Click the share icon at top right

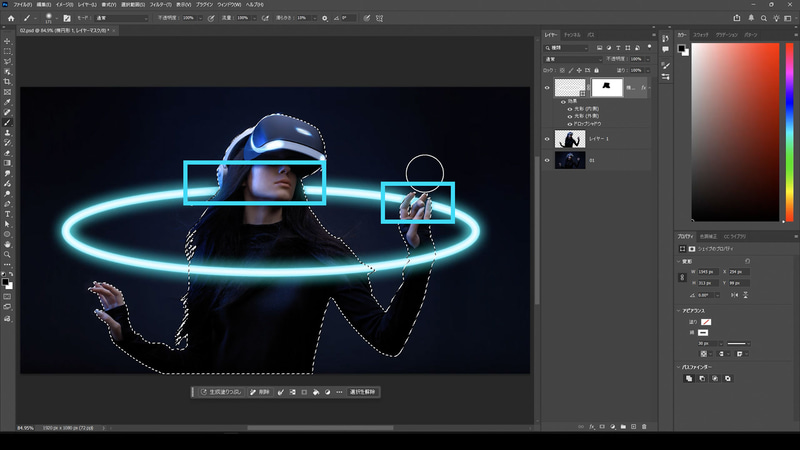737,17
